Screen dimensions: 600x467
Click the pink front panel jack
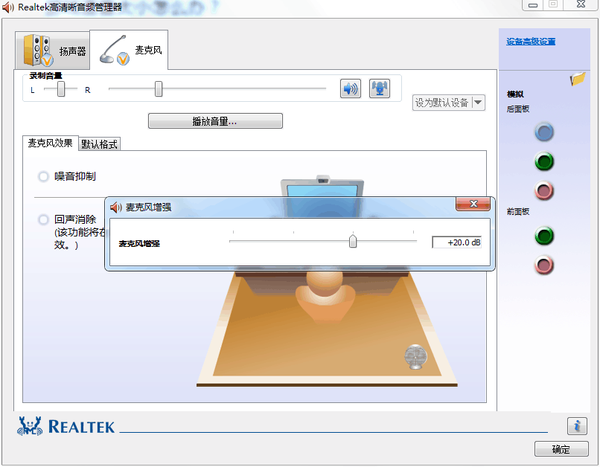pos(544,265)
